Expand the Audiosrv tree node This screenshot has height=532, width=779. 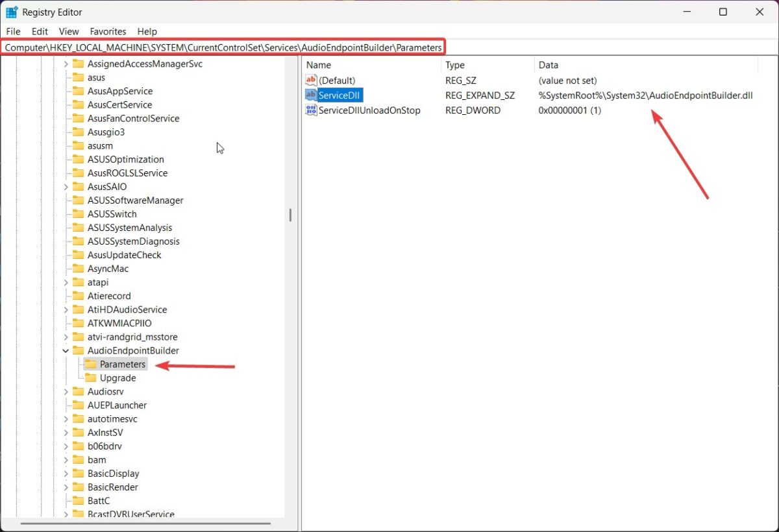pyautogui.click(x=65, y=391)
